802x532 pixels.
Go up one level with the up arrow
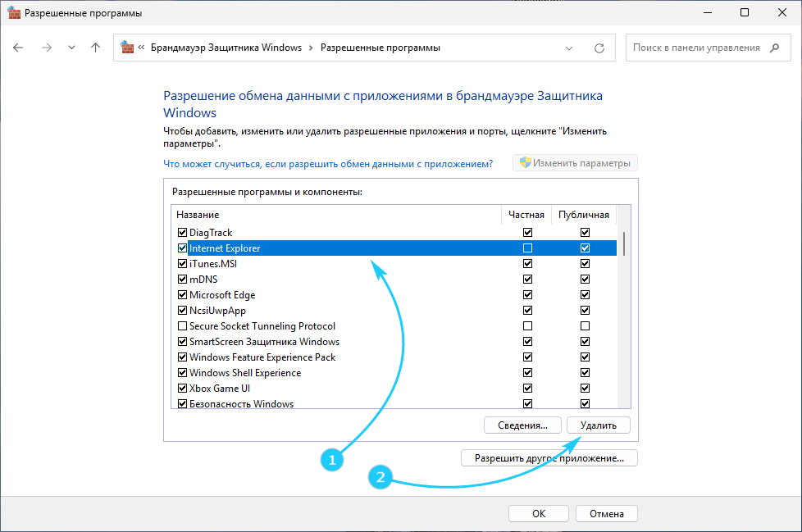pos(95,48)
